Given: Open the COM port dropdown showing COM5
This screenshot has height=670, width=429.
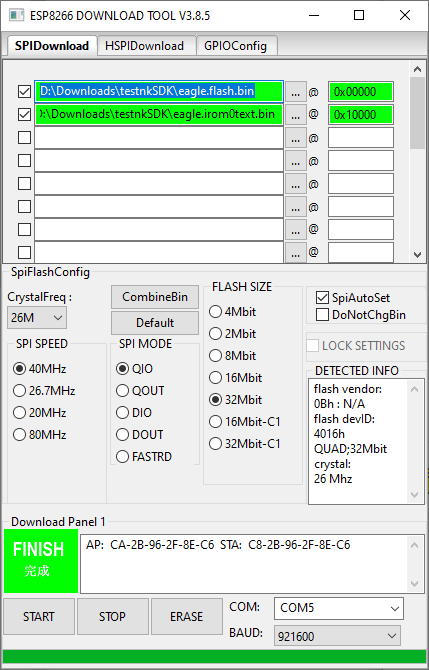Looking at the screenshot, I should 338,608.
